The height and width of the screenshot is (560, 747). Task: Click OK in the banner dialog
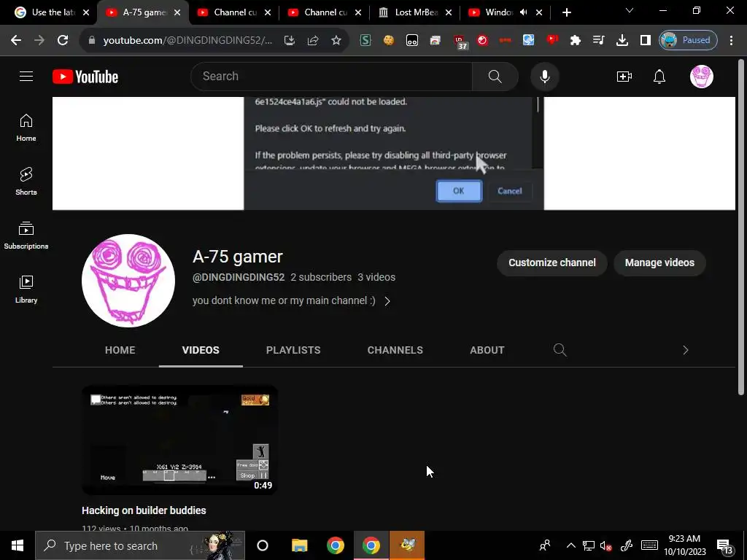(459, 191)
